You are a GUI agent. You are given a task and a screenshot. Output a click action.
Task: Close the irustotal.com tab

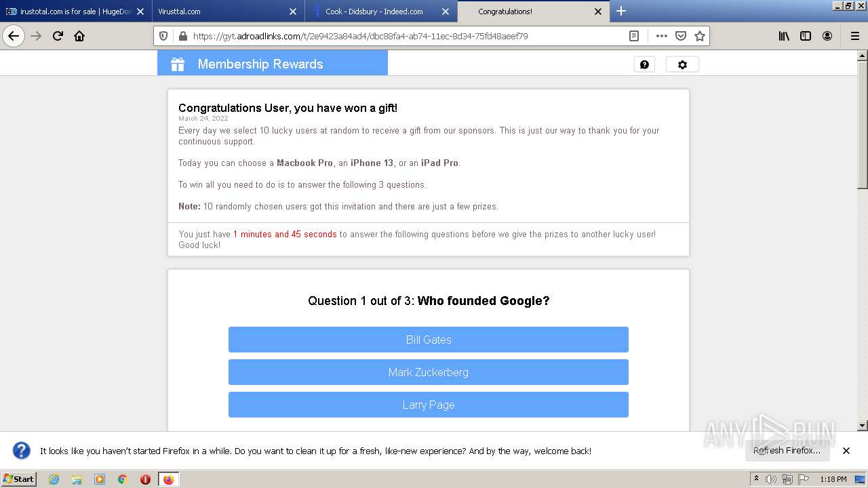coord(140,12)
